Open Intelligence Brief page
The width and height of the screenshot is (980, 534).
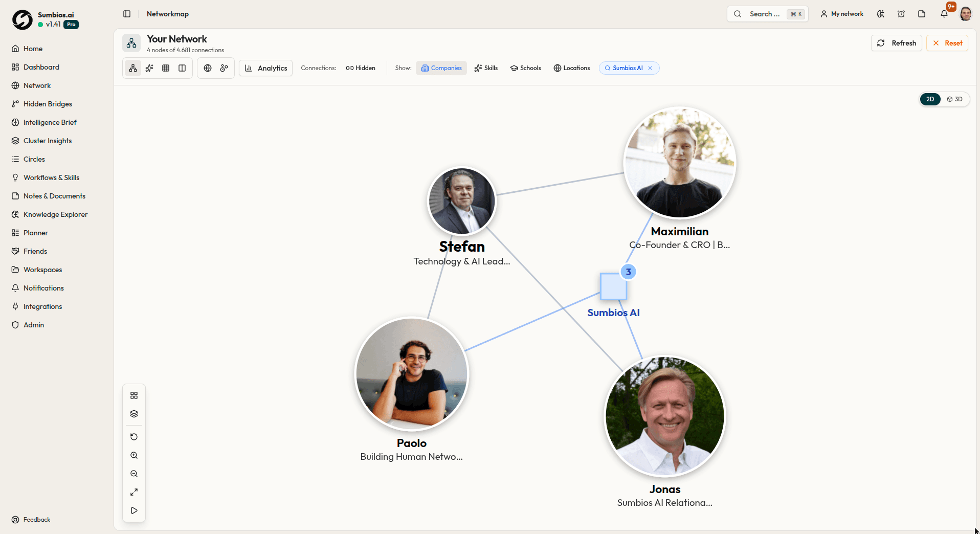[x=50, y=122]
